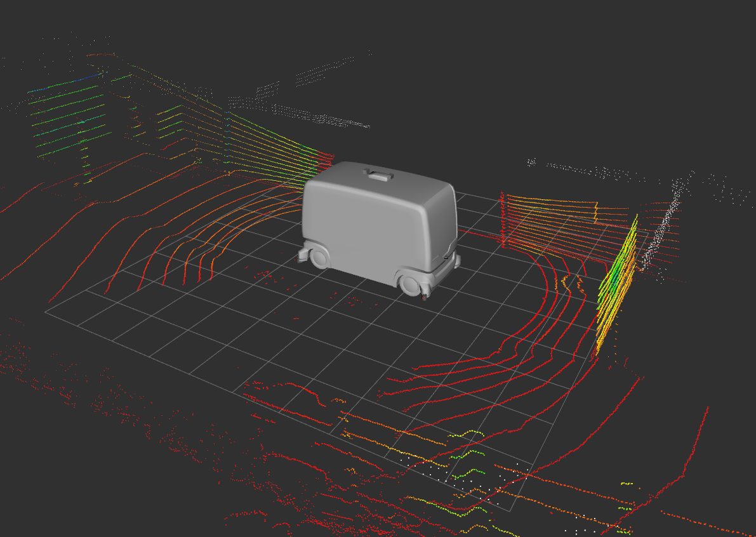756x537 pixels.
Task: Click the handle on top of the robot
Action: tap(377, 173)
